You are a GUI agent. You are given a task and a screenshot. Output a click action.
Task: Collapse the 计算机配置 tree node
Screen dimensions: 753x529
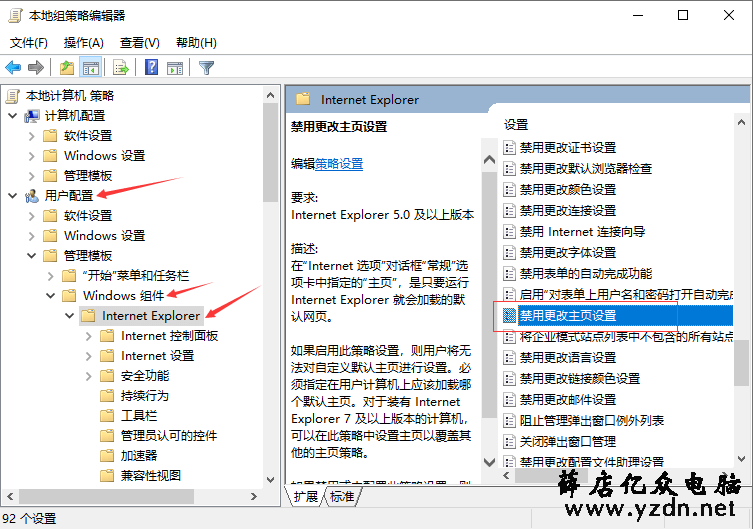(x=13, y=116)
